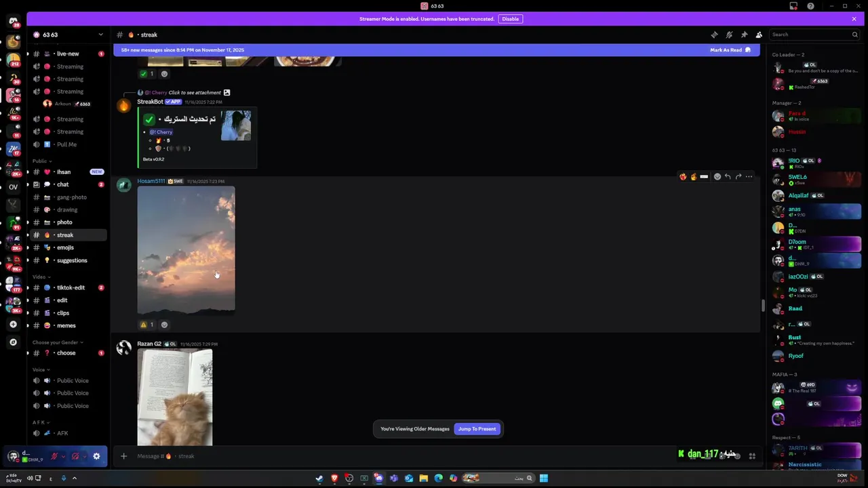
Task: Open member Ryoof in member list
Action: click(x=816, y=356)
